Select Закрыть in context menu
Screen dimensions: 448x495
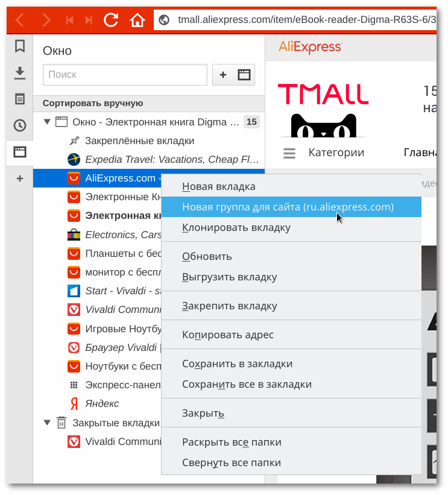(291, 413)
